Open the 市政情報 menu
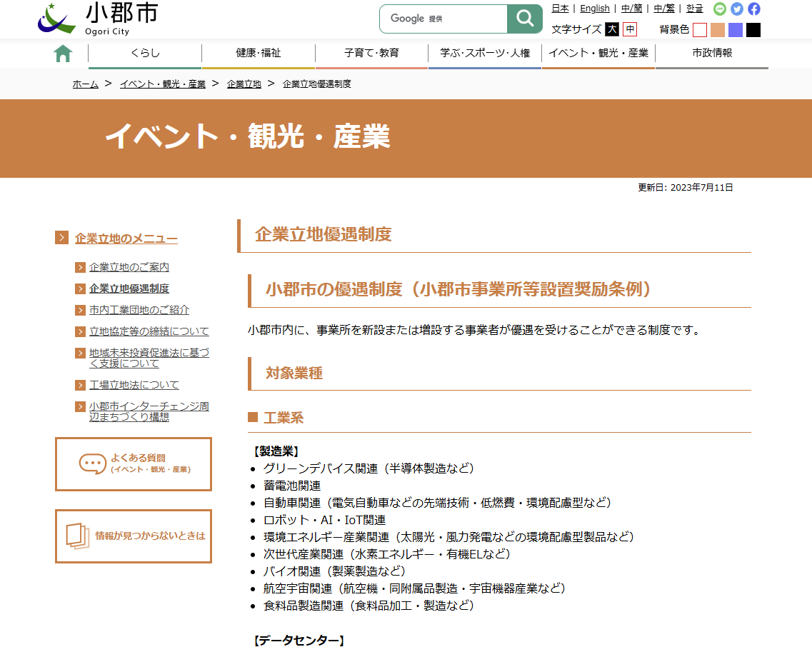This screenshot has width=812, height=647. 712,54
